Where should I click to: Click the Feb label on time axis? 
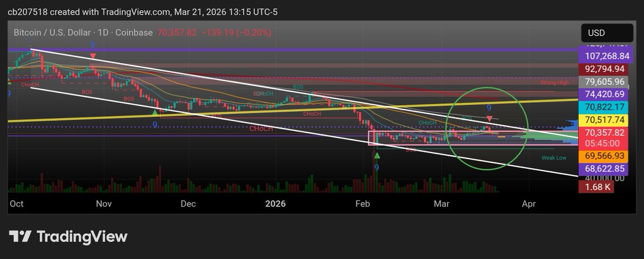(x=363, y=204)
